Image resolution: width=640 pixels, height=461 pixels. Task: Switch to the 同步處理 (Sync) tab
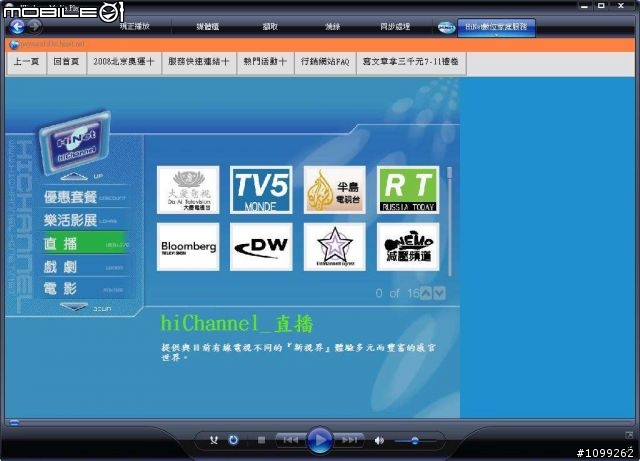pos(395,27)
